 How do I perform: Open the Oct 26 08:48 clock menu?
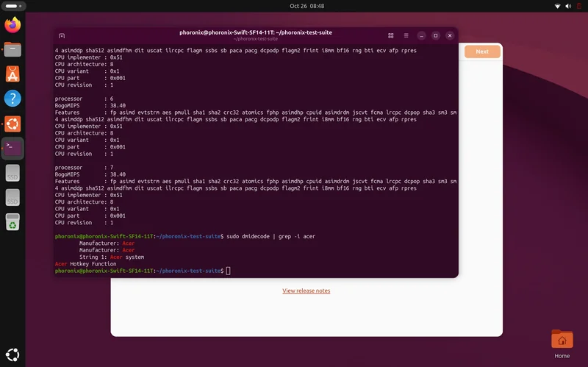[306, 6]
